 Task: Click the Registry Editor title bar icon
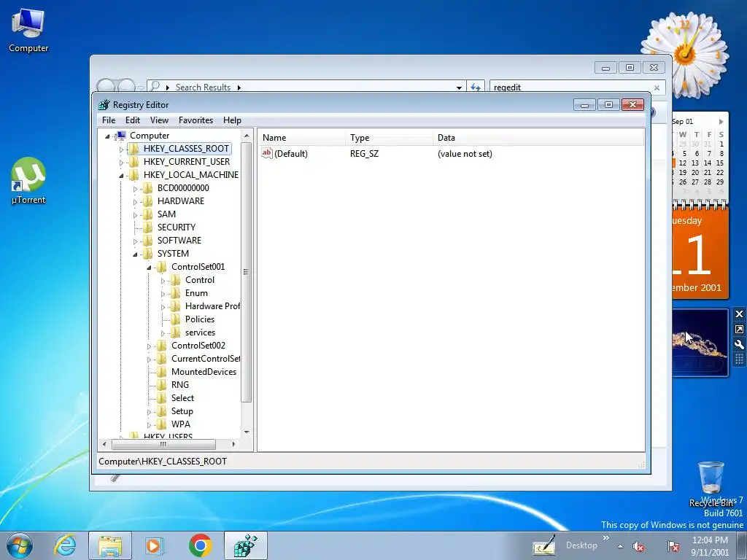coord(104,105)
